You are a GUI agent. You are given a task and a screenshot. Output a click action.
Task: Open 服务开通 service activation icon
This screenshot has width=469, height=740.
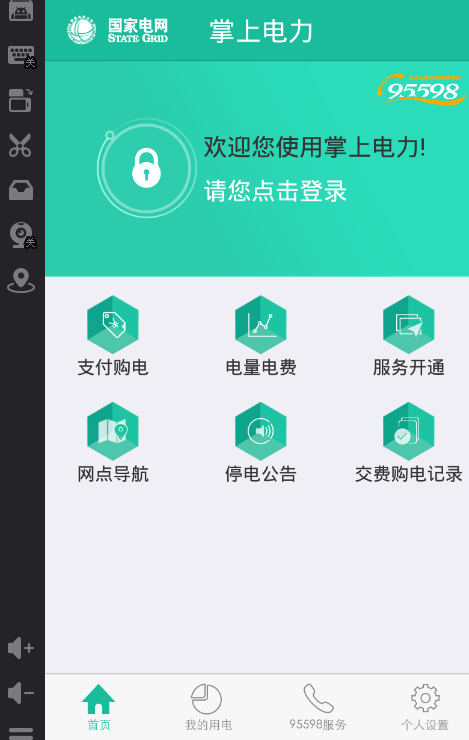[x=408, y=325]
